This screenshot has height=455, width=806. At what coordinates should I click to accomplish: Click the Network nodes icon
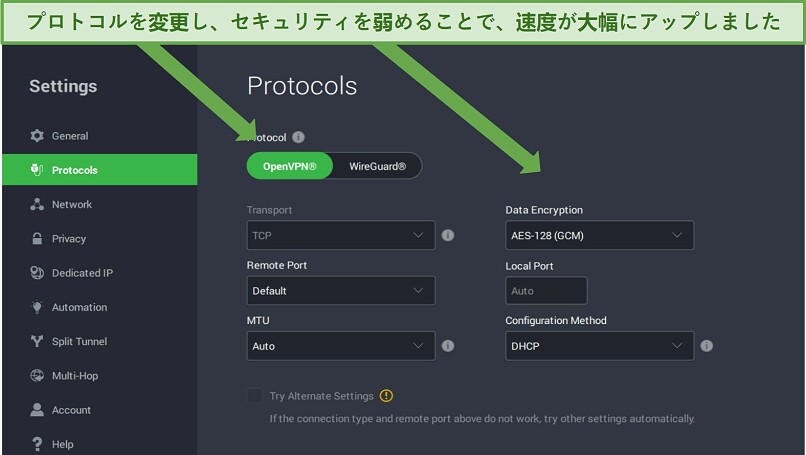[37, 204]
